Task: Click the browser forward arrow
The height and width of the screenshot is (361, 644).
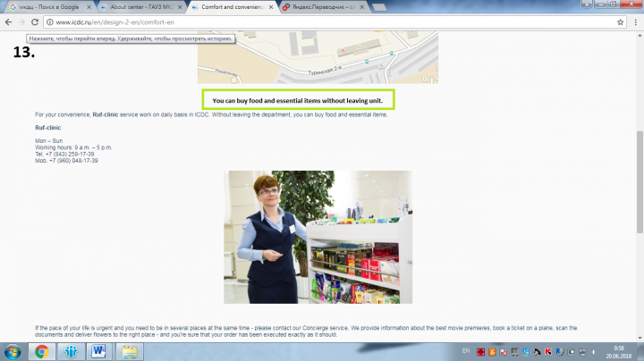Action: 21,22
